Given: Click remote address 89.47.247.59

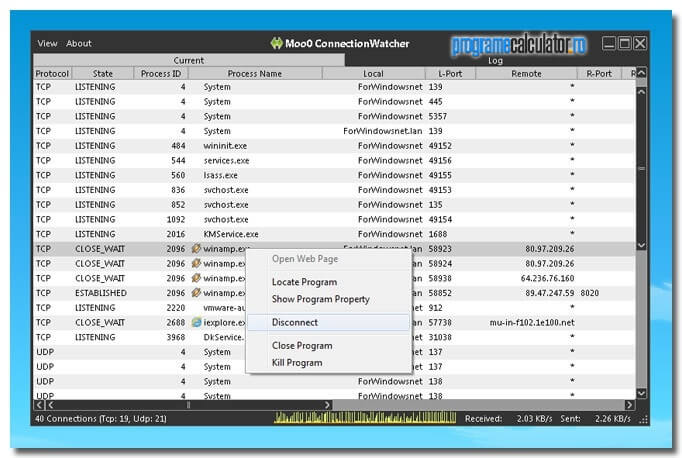Looking at the screenshot, I should point(549,293).
